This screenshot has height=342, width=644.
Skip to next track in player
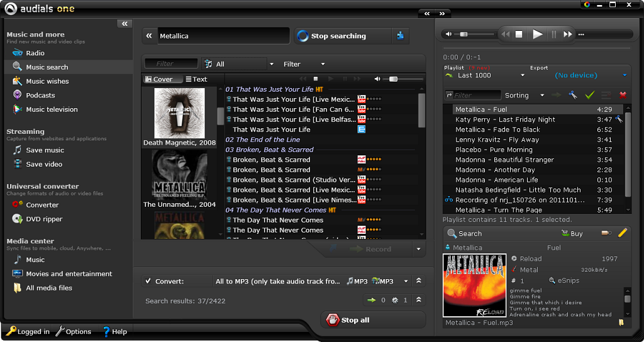[x=568, y=35]
